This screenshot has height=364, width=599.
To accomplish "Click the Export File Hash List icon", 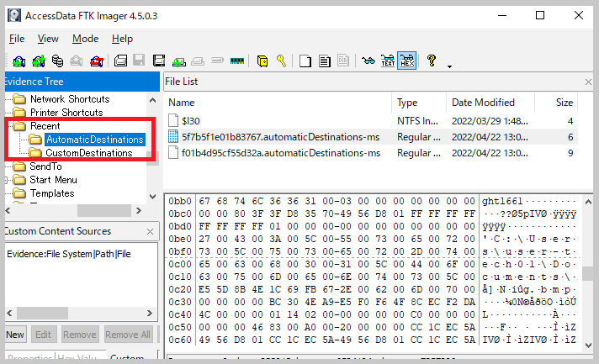I will click(x=325, y=61).
